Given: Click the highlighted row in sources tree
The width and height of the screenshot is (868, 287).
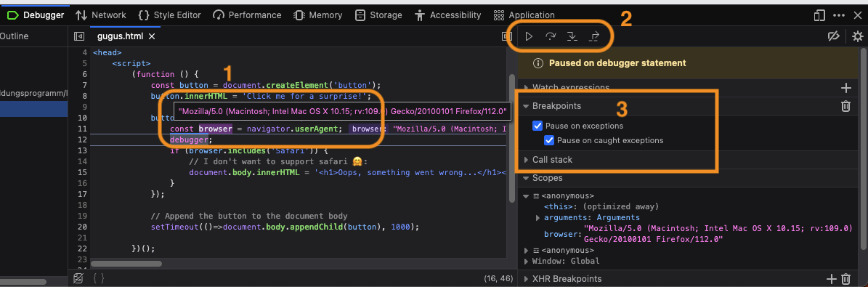Looking at the screenshot, I should click(x=33, y=109).
